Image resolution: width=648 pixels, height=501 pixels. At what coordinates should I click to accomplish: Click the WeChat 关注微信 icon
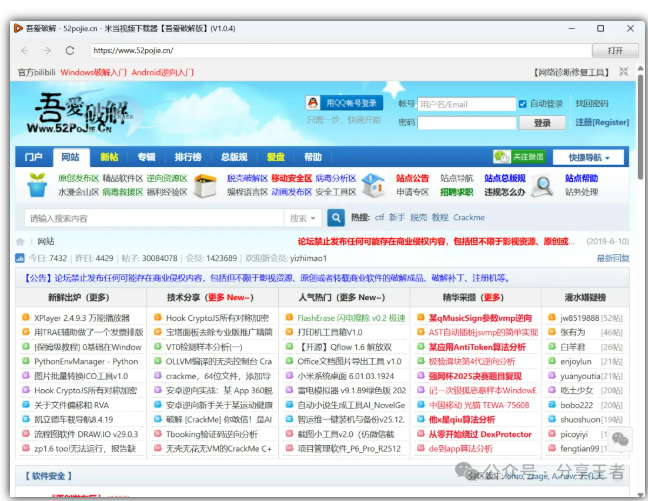pyautogui.click(x=502, y=157)
